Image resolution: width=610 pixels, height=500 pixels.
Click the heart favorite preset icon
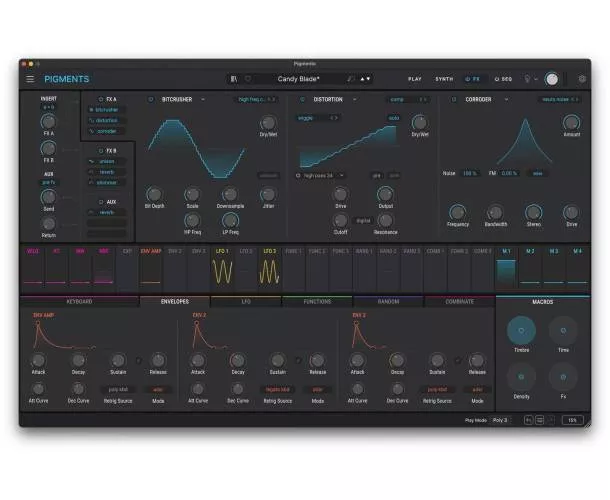pyautogui.click(x=249, y=79)
